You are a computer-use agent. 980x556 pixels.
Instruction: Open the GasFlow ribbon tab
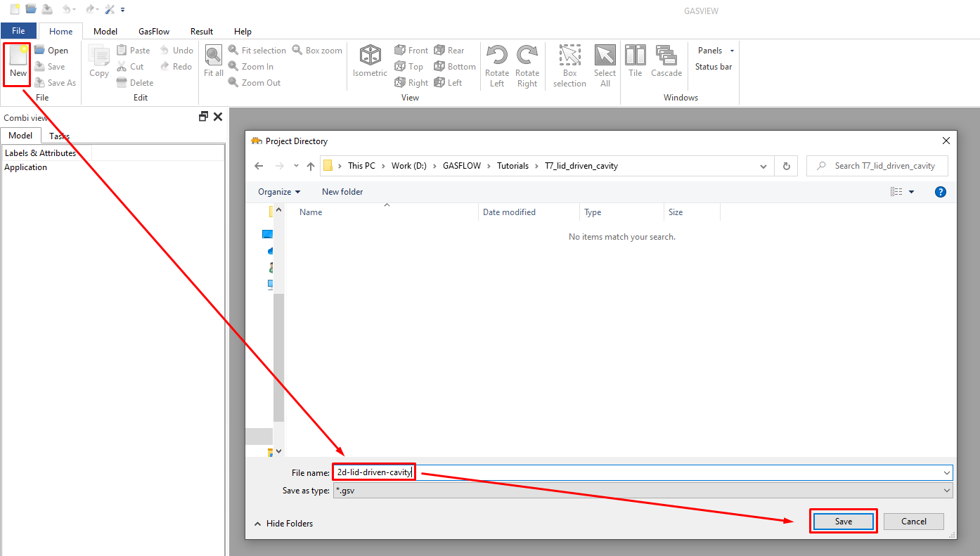tap(153, 32)
